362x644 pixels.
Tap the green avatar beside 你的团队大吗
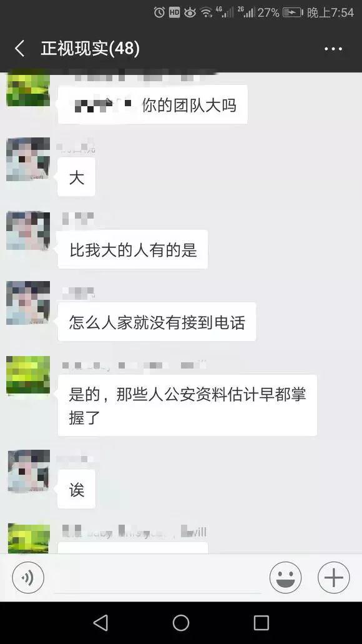(x=28, y=88)
